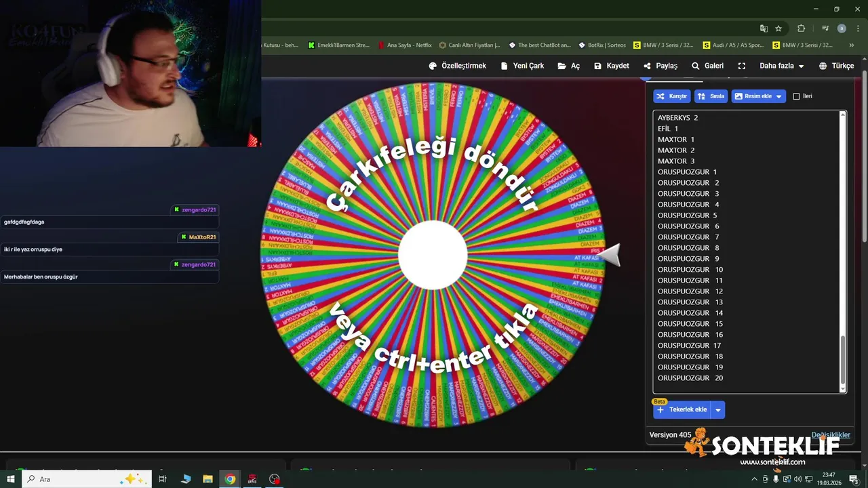Open Kaydet floppy disk icon
This screenshot has height=488, width=868.
[597, 66]
